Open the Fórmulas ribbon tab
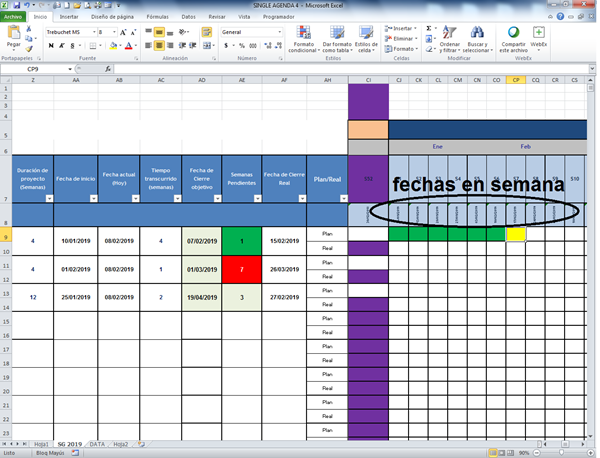 click(157, 17)
